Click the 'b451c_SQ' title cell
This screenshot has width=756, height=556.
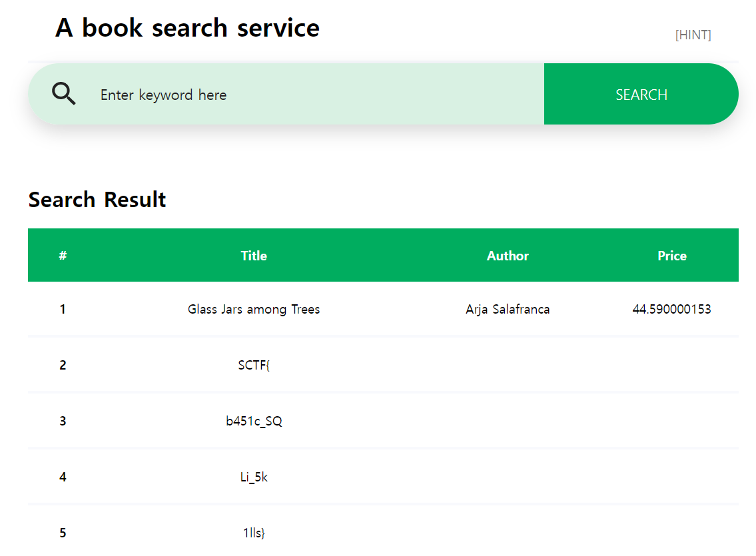[x=254, y=421]
